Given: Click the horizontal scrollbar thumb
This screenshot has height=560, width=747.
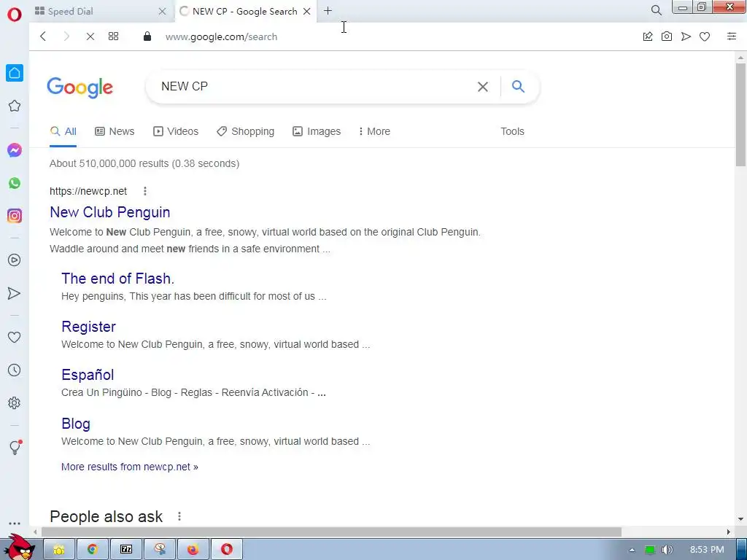Looking at the screenshot, I should click(x=332, y=532).
